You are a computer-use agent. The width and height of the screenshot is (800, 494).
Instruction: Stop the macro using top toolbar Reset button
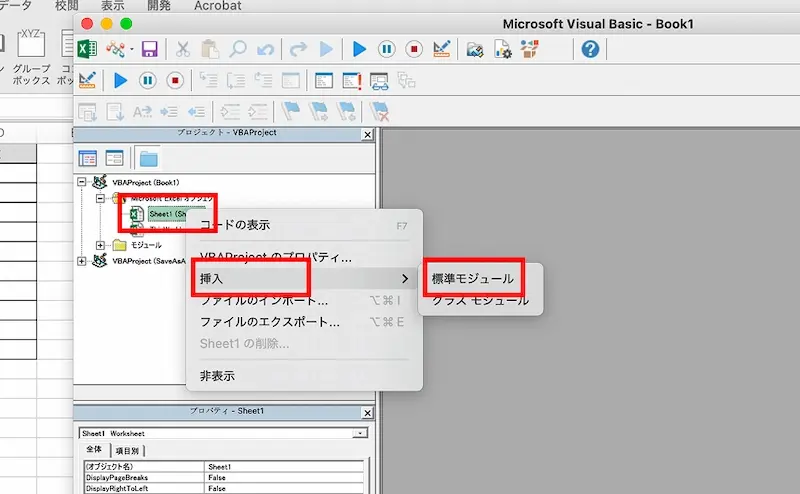coord(414,50)
